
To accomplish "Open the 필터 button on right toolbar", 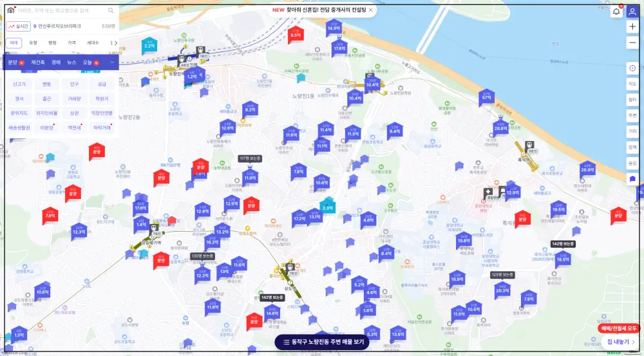I will coord(632,100).
